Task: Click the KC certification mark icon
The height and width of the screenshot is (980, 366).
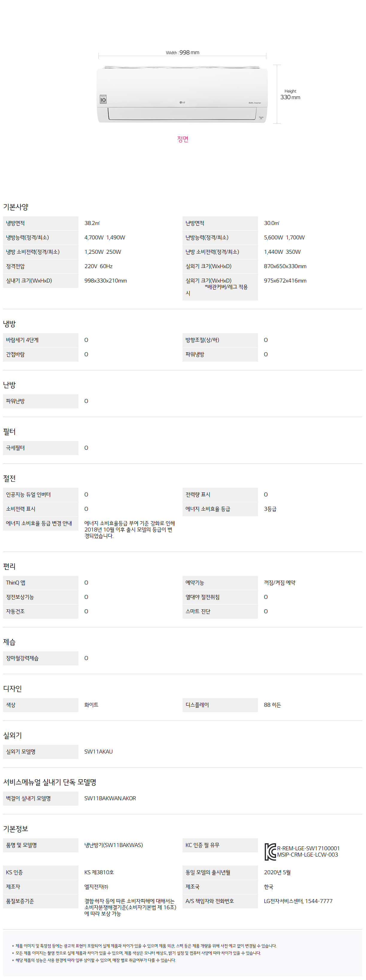Action: (x=270, y=851)
